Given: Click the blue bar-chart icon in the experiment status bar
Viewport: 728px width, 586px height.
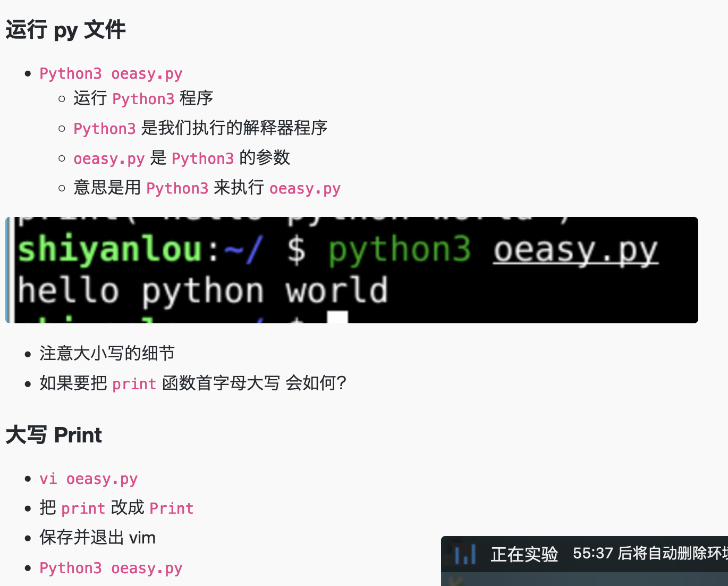Looking at the screenshot, I should pos(465,555).
